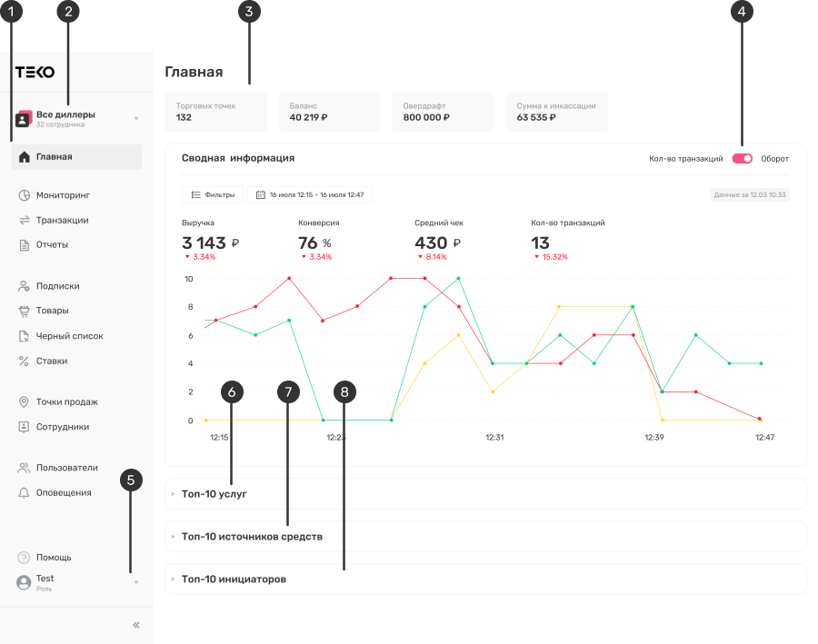The image size is (818, 644).
Task: Click the Данные за 12.03 10:33 label
Action: tap(750, 195)
